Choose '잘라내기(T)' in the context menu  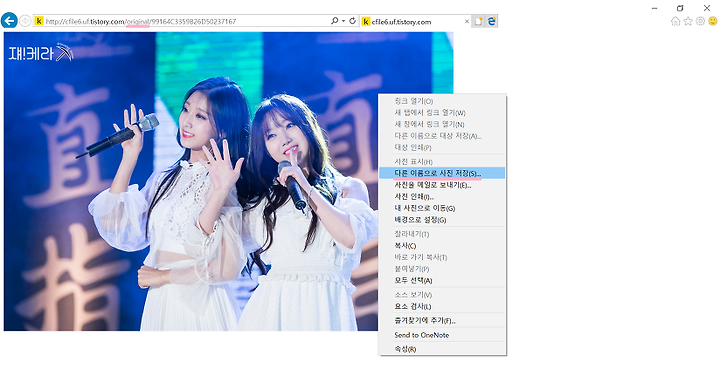tap(442, 234)
